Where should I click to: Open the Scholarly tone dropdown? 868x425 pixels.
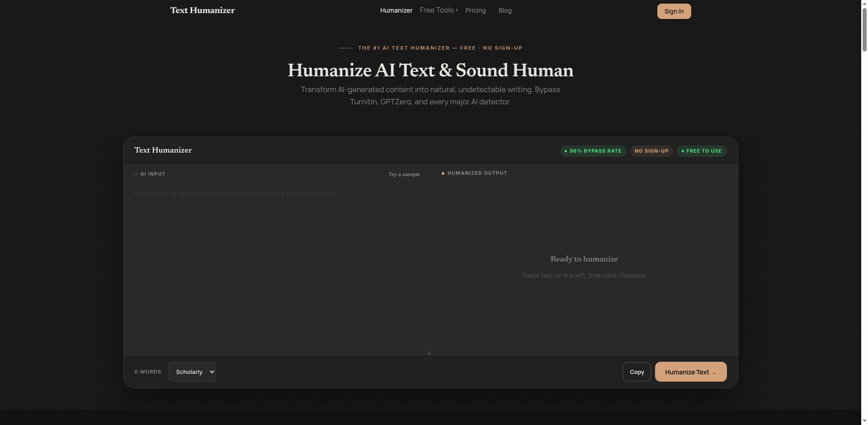(x=192, y=372)
